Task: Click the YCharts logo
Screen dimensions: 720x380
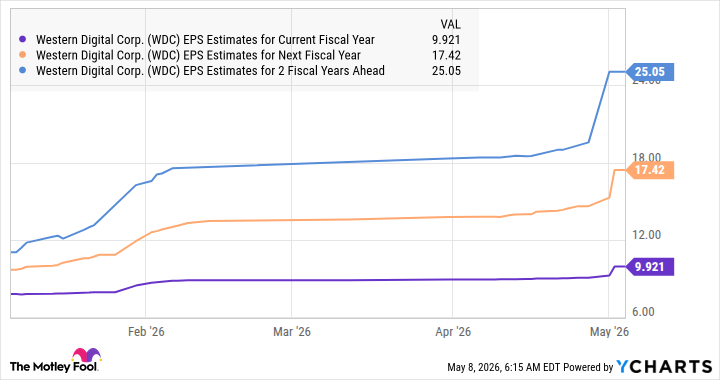Action: (664, 367)
